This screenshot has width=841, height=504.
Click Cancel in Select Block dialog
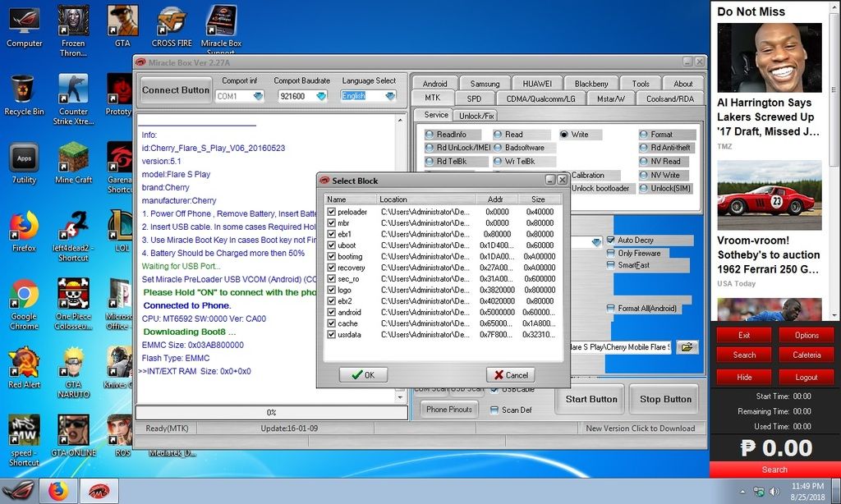coord(510,375)
